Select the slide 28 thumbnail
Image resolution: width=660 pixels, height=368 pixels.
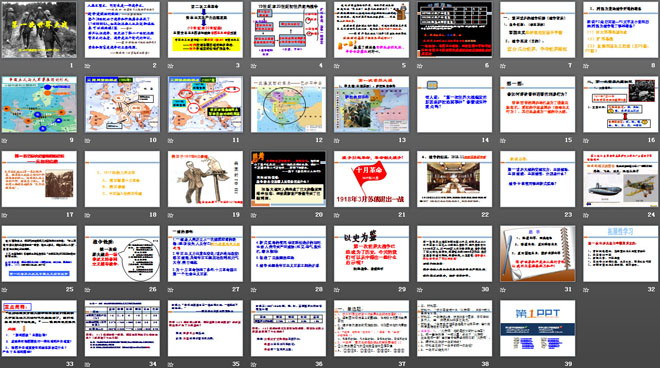pyautogui.click(x=289, y=254)
